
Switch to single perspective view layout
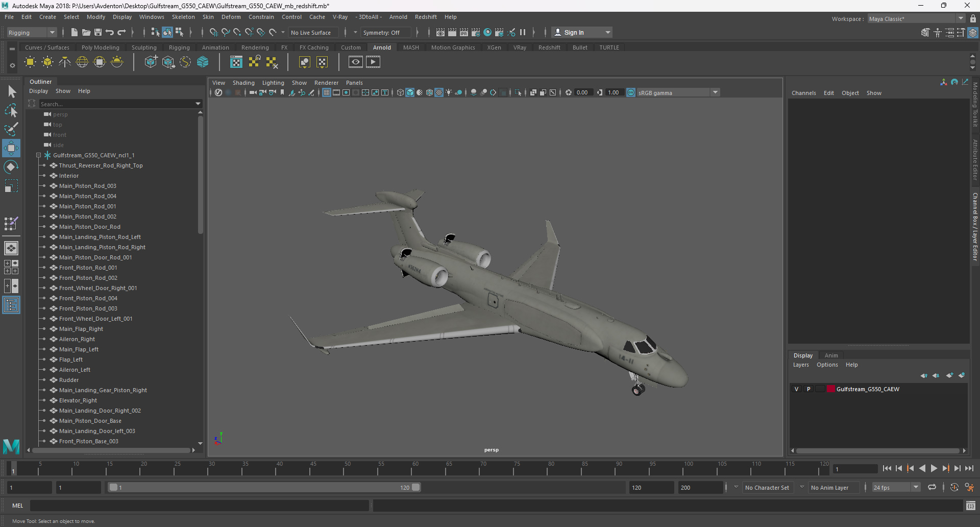tap(11, 248)
